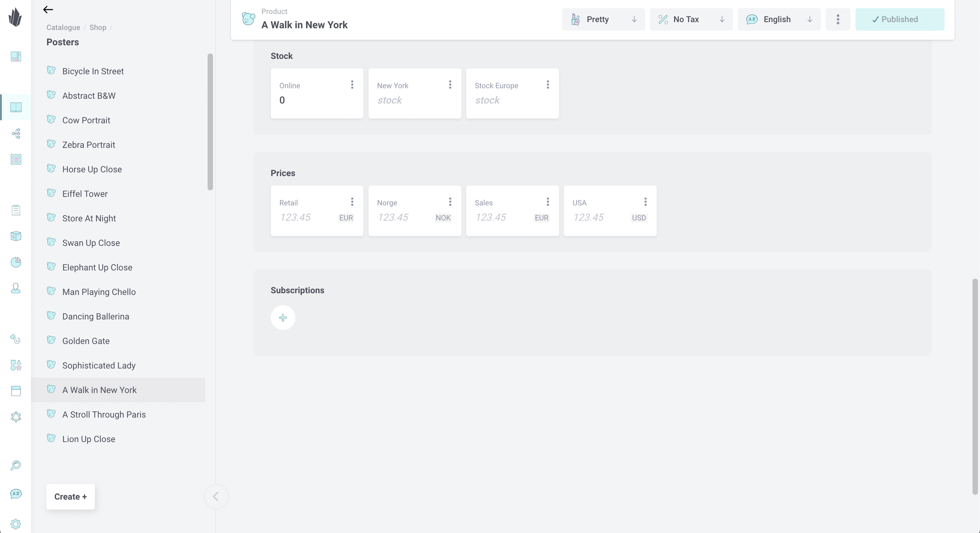
Task: Open the Price lists window icon
Action: tap(16, 391)
